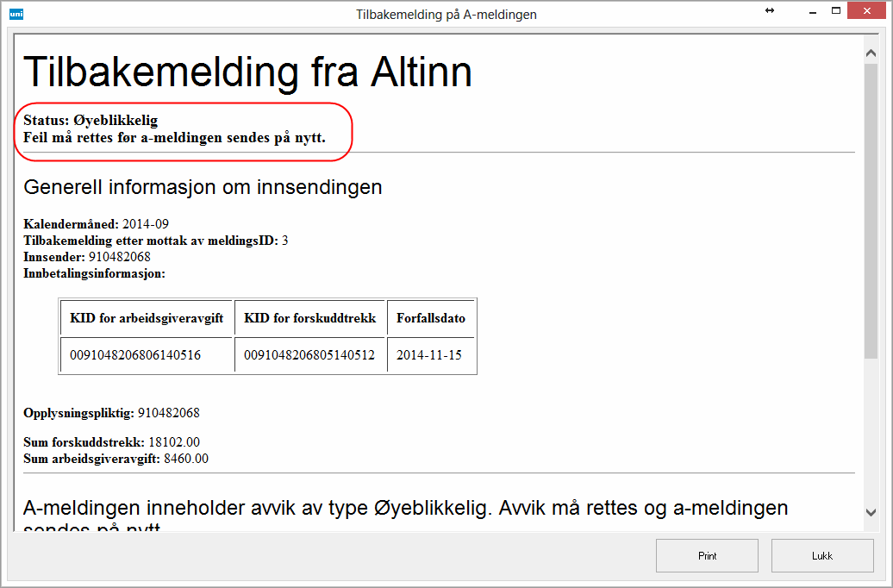Click the Uni application icon in title bar
Screen dimensions: 893x588
tap(16, 14)
